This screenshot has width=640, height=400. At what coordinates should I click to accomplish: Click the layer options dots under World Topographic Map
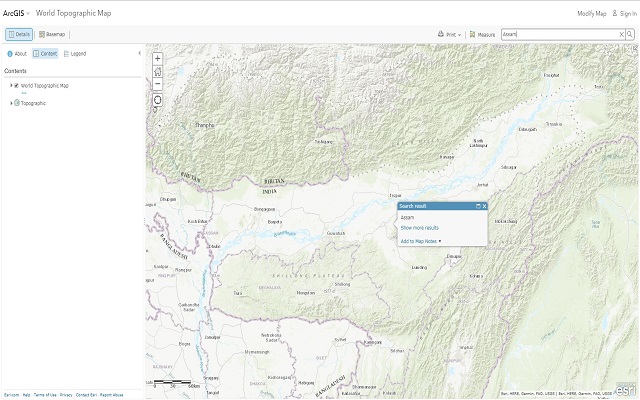(24, 93)
